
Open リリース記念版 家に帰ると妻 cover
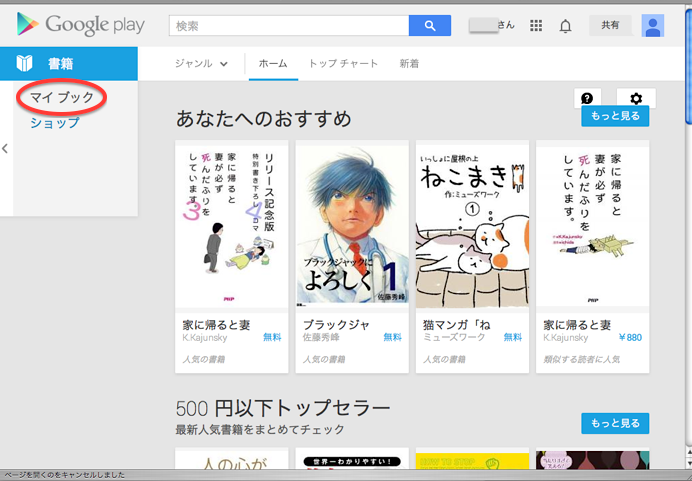click(x=232, y=227)
